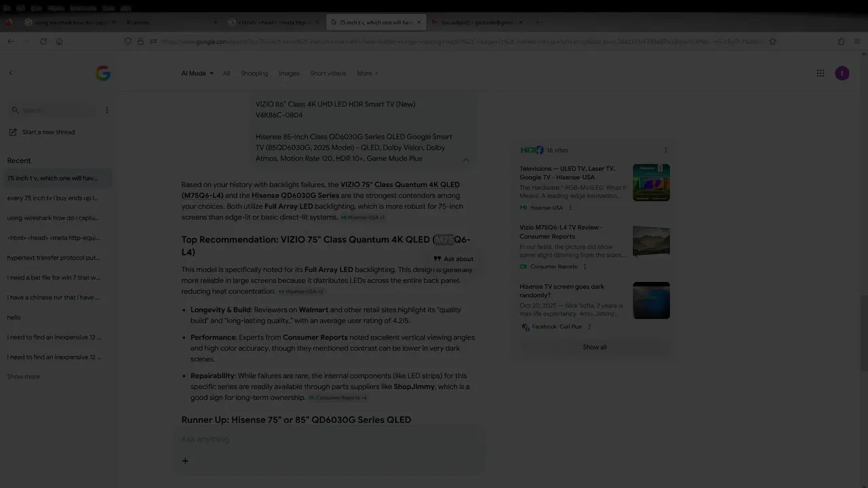Switch to the wireshark browser tab
Screen dimensions: 868x488
coord(70,22)
